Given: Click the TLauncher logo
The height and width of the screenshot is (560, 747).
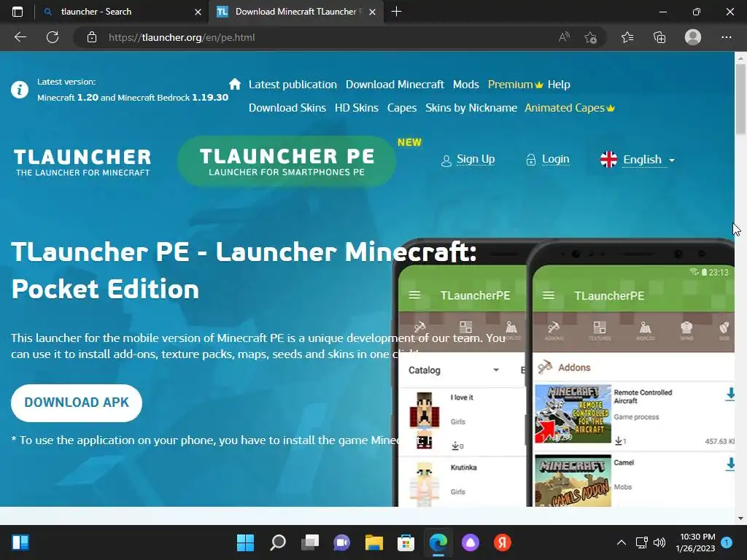Looking at the screenshot, I should pos(82,162).
